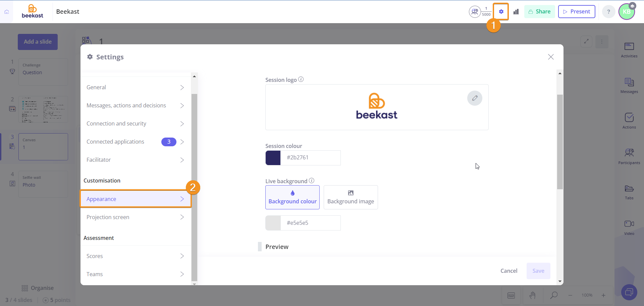The width and height of the screenshot is (644, 306).
Task: Open slide options three-dot menu
Action: click(602, 42)
